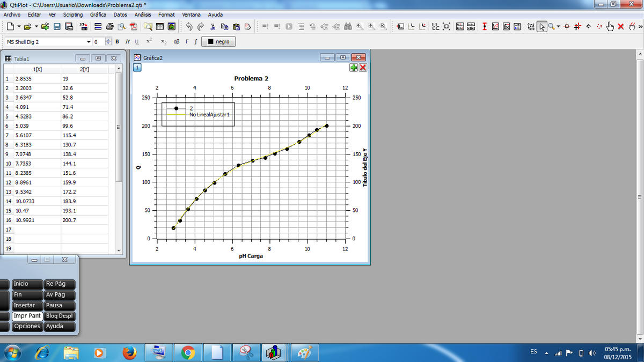Screen dimensions: 644x362
Task: Add error bars with the red bar icon
Action: (x=485, y=26)
